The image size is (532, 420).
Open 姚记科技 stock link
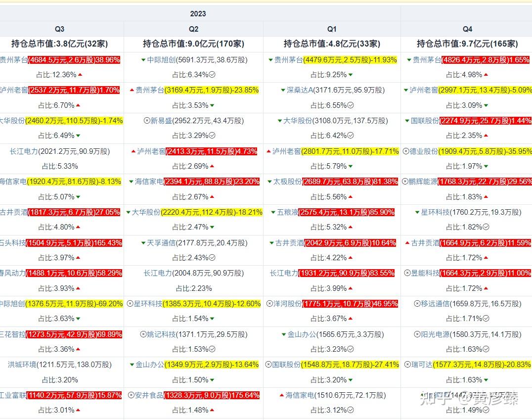point(161,334)
